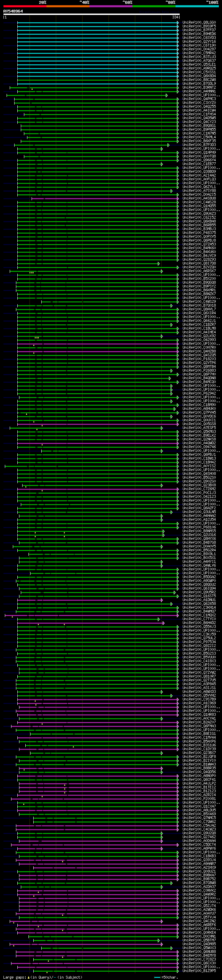Viewport: 222px width, 980px height.
Task: Select hit label UniRef100_Q4W9R2
Action: [199, 894]
